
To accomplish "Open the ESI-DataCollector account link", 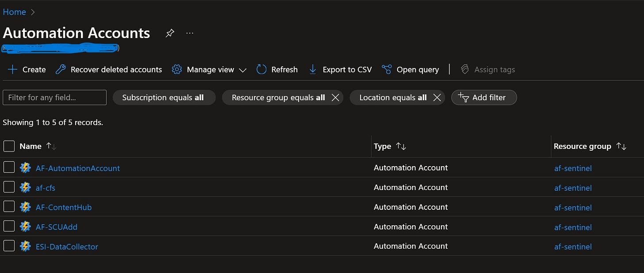I will tap(67, 246).
